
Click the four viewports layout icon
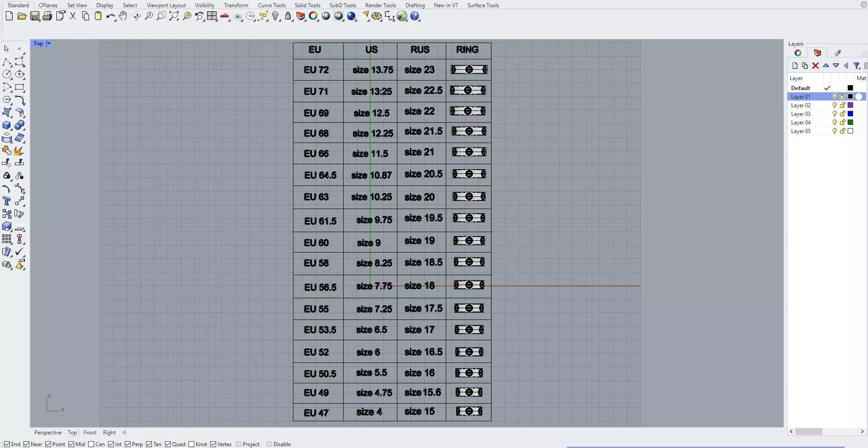212,16
